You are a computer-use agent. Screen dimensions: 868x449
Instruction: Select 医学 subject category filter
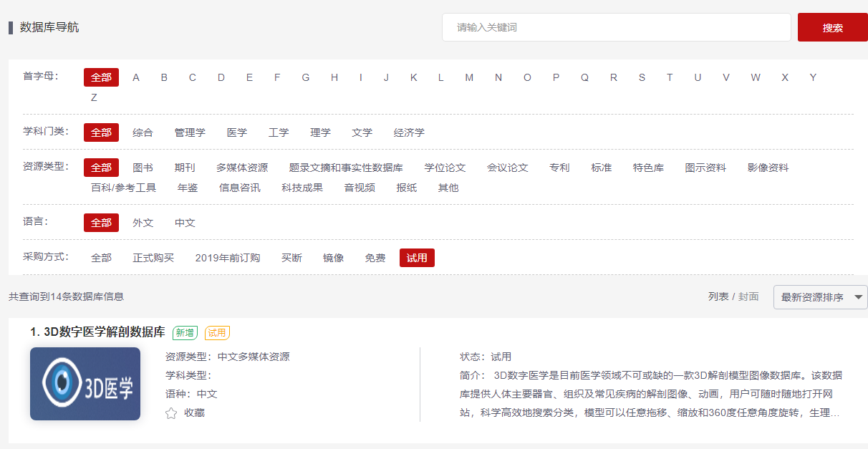click(x=237, y=132)
